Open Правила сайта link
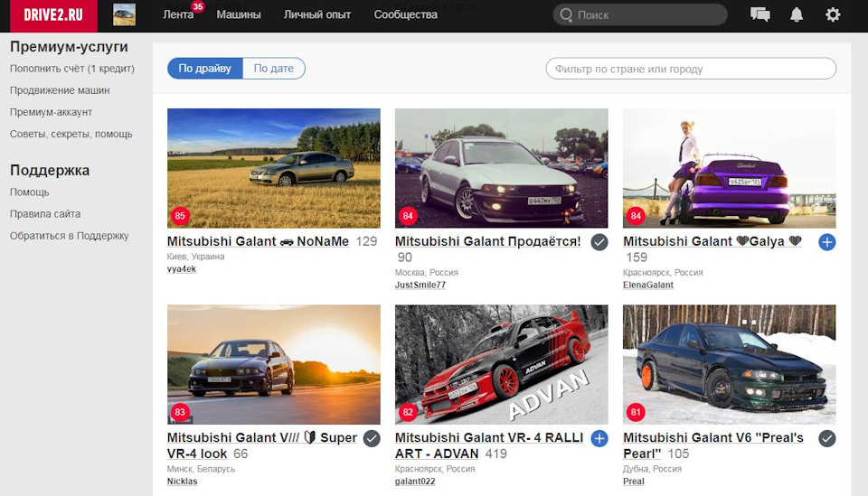This screenshot has width=868, height=496. point(45,213)
